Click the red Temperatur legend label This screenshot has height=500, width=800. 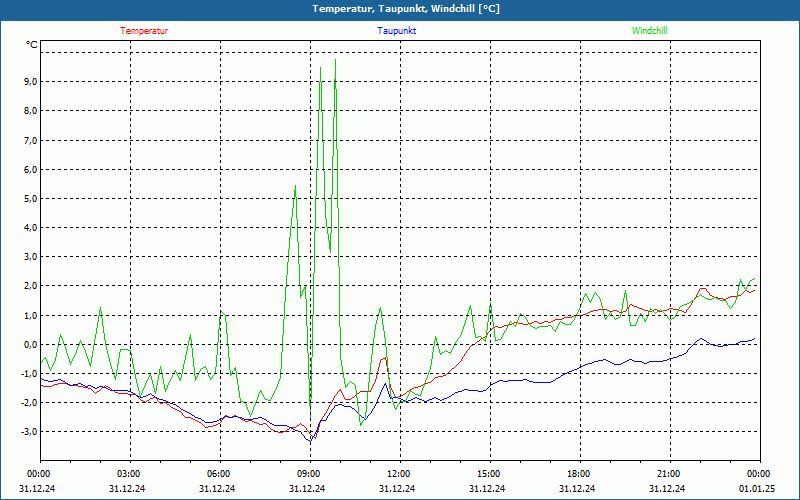click(x=144, y=31)
